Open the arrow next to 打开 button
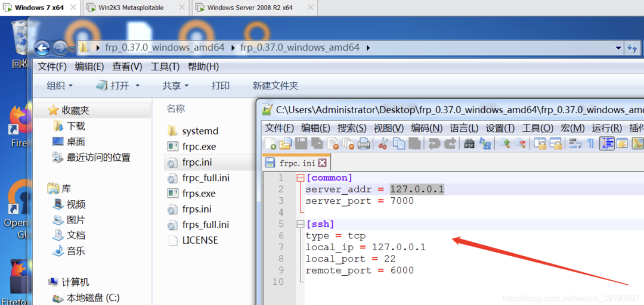 [138, 86]
